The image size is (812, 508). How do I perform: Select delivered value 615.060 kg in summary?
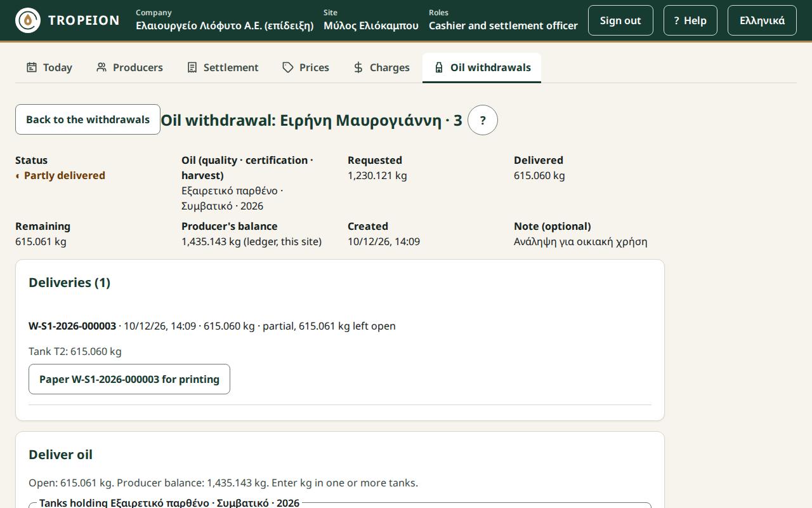click(x=539, y=176)
